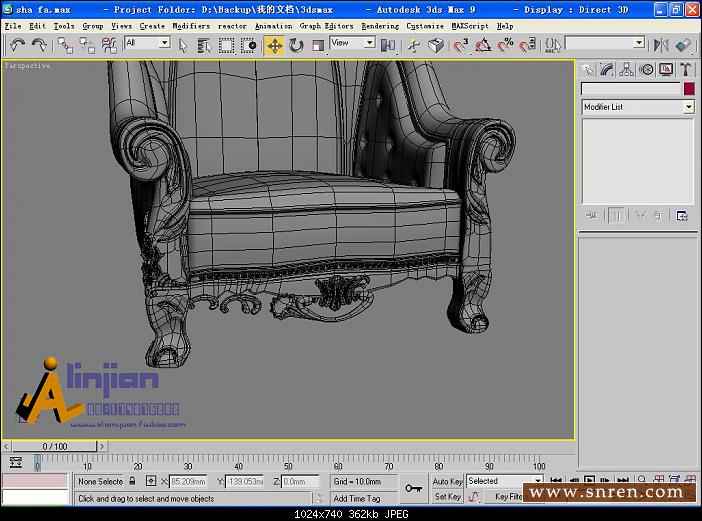
Task: Select the Select and Rotate tool
Action: point(296,45)
